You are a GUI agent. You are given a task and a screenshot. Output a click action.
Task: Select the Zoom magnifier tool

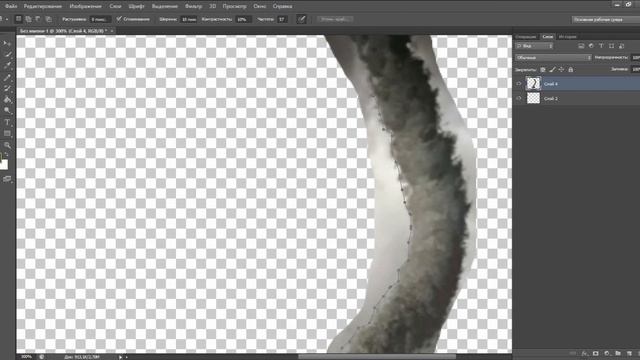[x=7, y=145]
